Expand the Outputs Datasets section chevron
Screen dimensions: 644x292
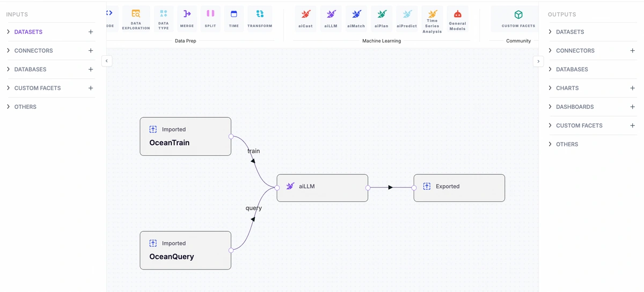(x=550, y=32)
